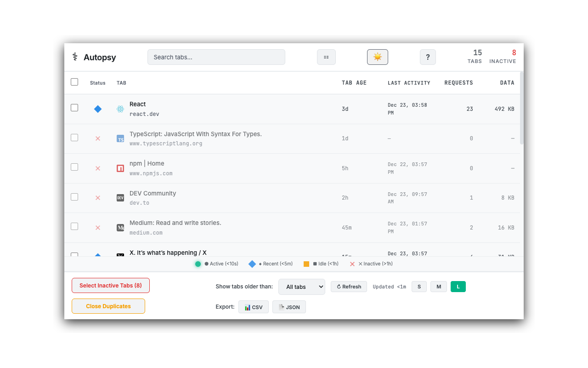The image size is (588, 368).
Task: Click Select Inactive Tabs (8)
Action: (x=110, y=285)
